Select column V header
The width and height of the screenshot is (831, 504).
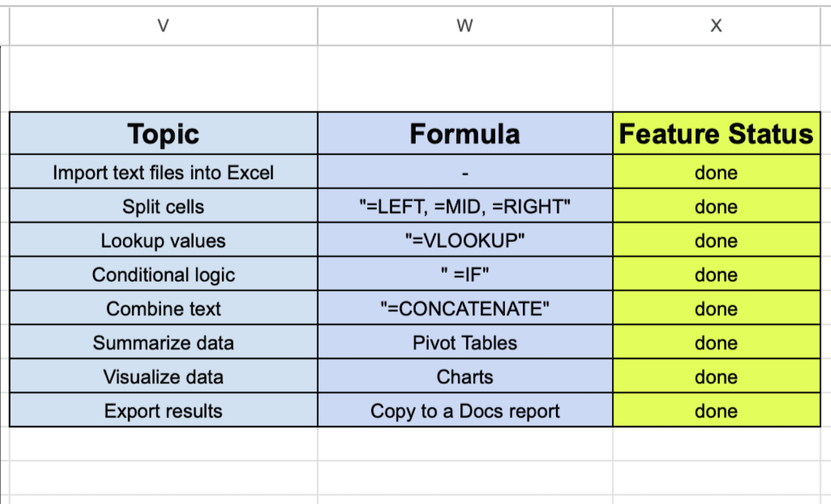(164, 25)
